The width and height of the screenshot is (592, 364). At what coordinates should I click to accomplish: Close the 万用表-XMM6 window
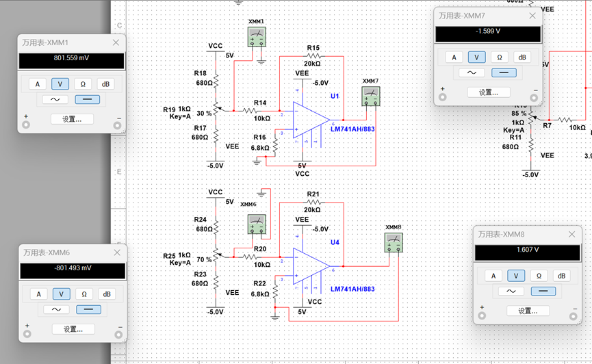(x=117, y=252)
